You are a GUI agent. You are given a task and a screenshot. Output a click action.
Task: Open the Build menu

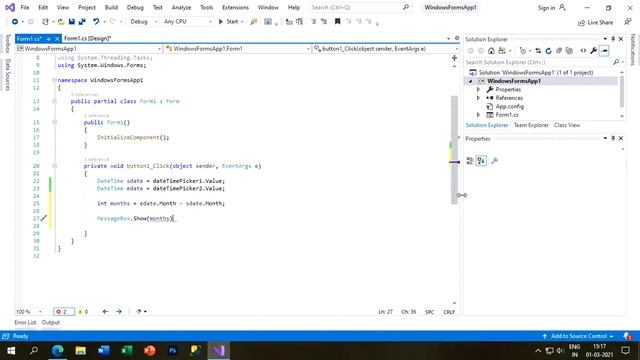coord(111,7)
